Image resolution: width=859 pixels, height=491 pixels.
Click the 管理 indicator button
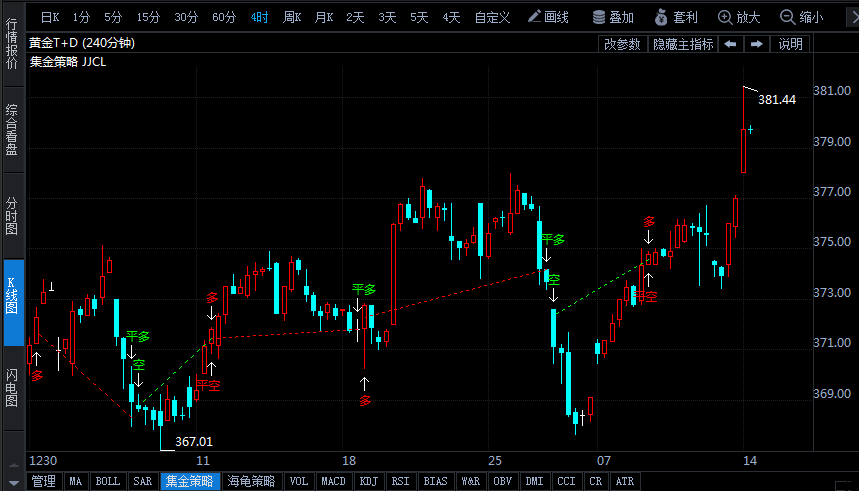coord(43,481)
